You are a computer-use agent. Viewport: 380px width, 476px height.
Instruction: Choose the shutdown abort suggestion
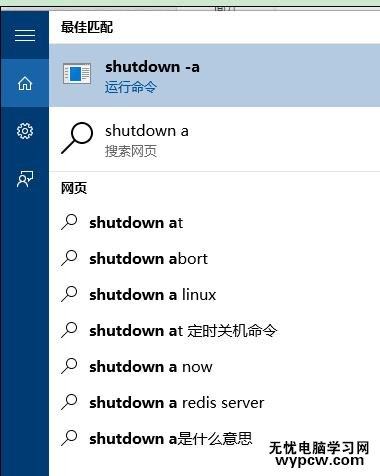pyautogui.click(x=215, y=258)
